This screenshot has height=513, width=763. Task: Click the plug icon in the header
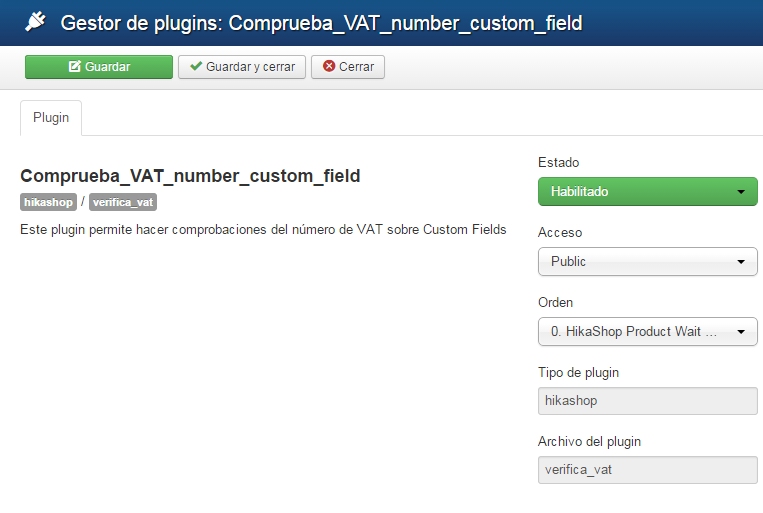point(36,21)
